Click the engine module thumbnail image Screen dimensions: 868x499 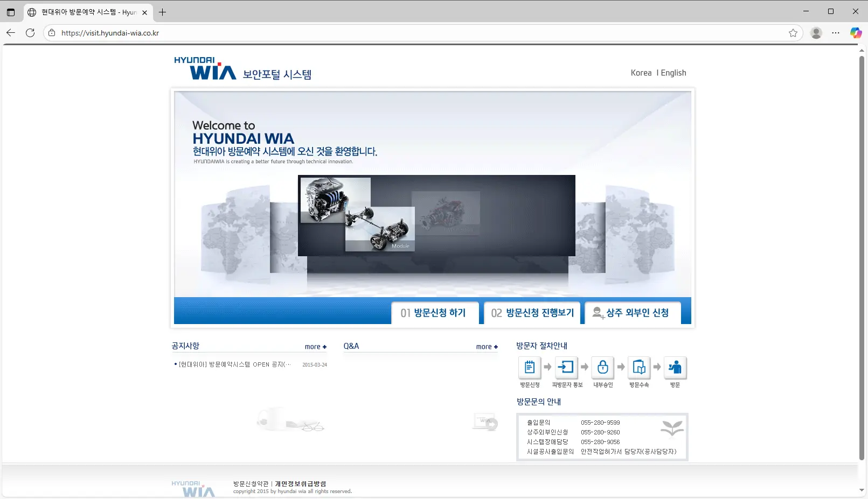coord(335,200)
